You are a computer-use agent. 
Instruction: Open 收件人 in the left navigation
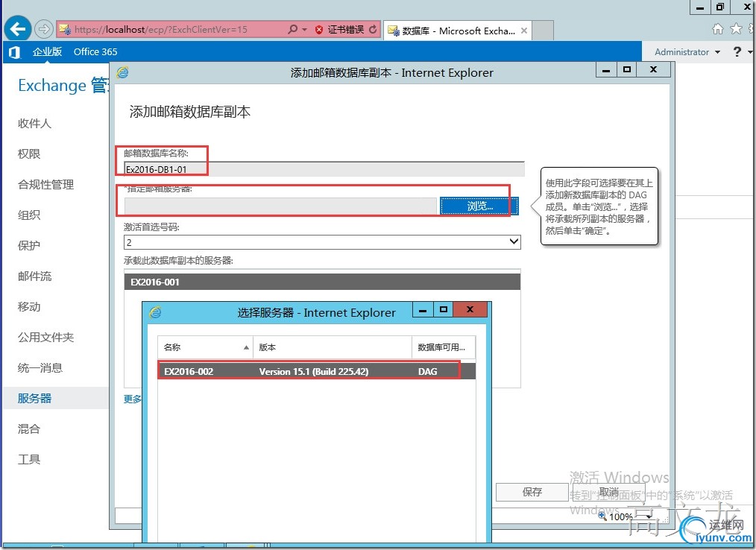pos(34,124)
